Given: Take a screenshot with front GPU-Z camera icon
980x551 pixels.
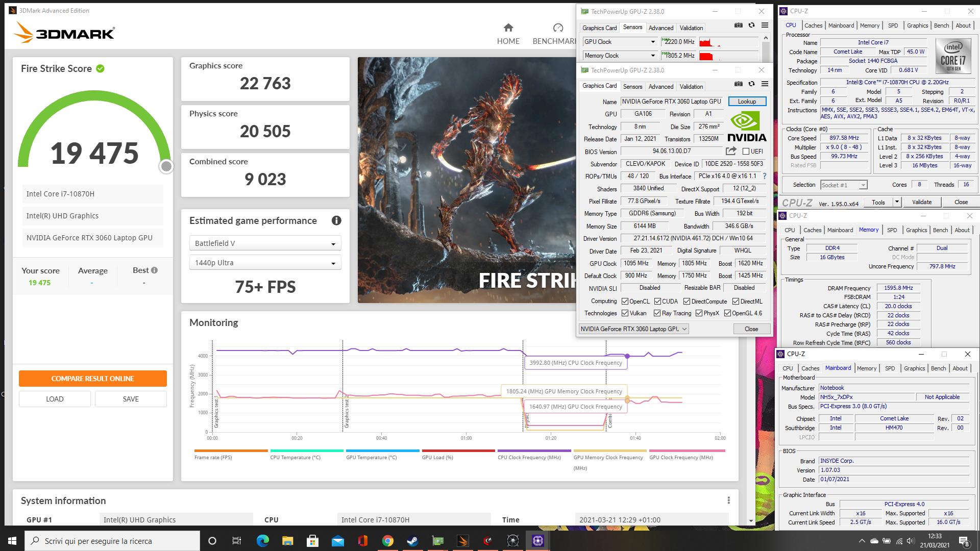Looking at the screenshot, I should point(738,84).
